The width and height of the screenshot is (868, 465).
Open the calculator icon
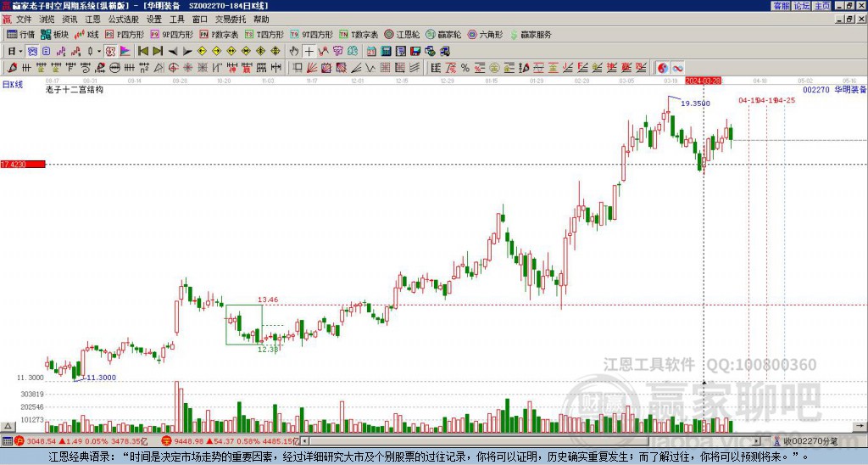click(x=387, y=52)
